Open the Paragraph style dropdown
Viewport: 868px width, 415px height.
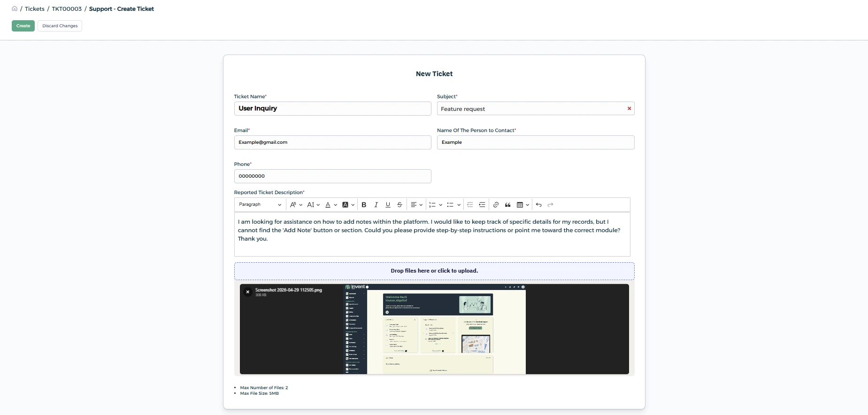[x=260, y=205]
